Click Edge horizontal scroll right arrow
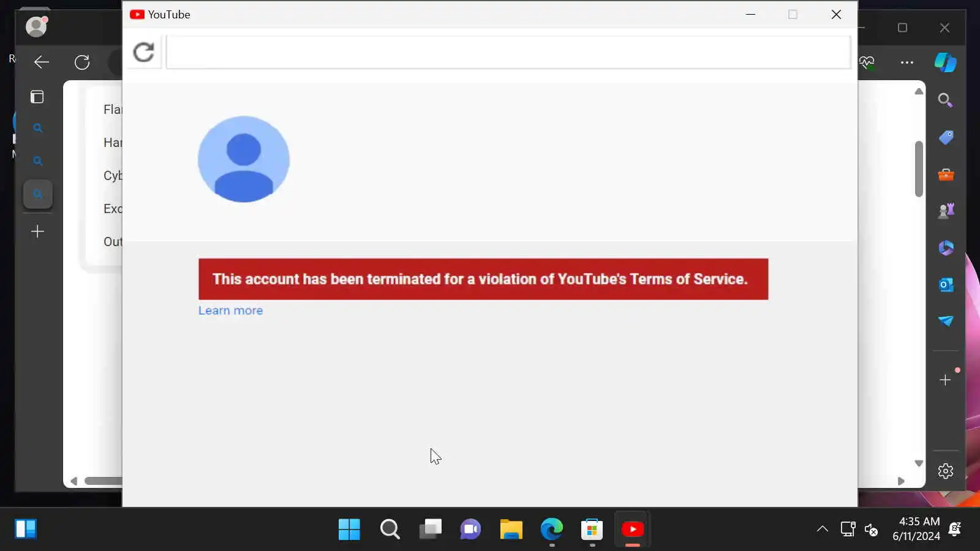This screenshot has height=551, width=980. [901, 481]
